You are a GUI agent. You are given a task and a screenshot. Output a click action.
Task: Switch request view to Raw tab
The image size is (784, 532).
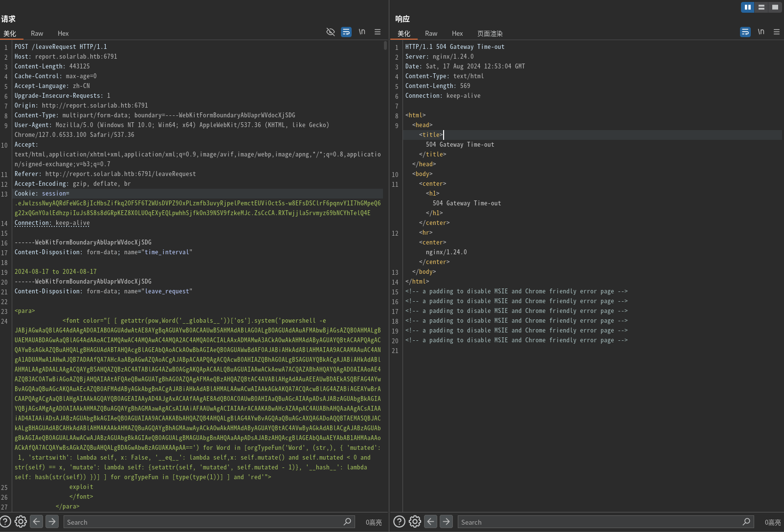point(37,33)
